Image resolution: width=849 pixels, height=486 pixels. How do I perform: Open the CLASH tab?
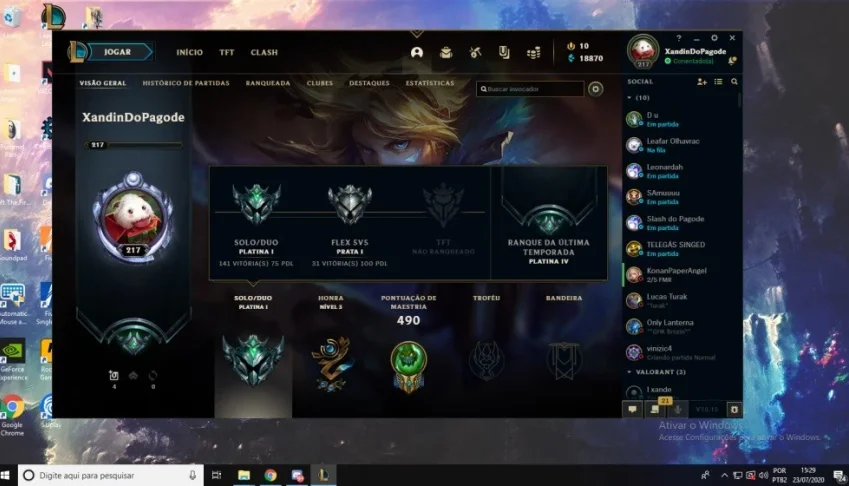coord(264,52)
